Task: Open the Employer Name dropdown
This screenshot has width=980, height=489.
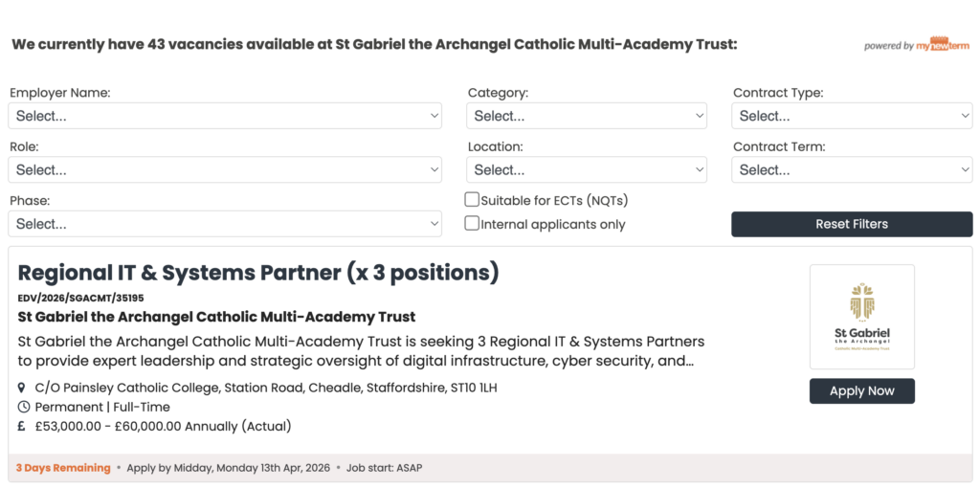Action: tap(225, 116)
